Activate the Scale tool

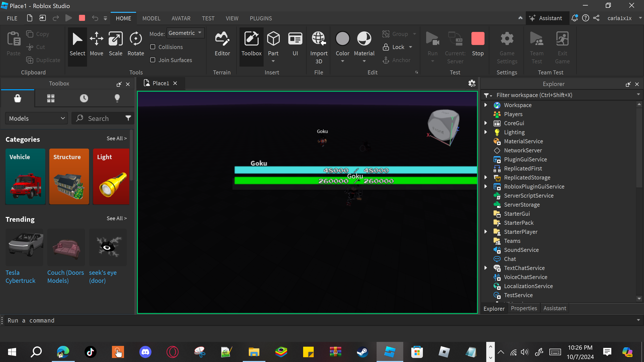click(115, 44)
